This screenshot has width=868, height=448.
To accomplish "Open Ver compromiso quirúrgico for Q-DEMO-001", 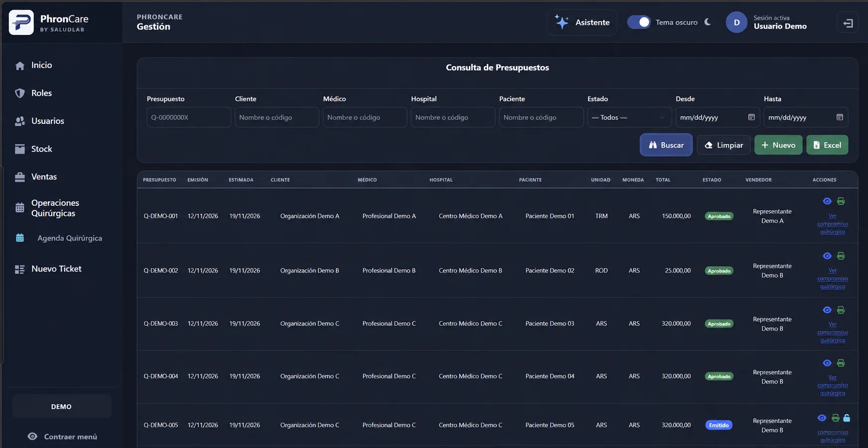I will click(833, 224).
